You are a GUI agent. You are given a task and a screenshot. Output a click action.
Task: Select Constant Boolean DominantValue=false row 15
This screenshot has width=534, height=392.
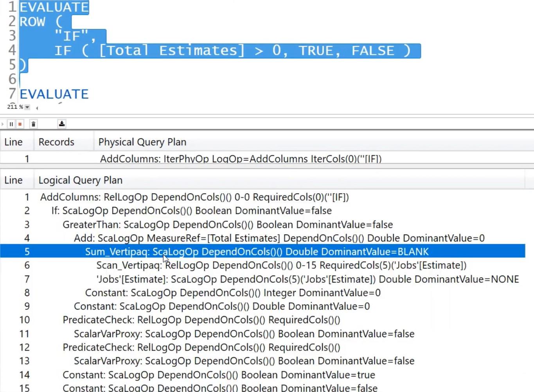pyautogui.click(x=263, y=388)
